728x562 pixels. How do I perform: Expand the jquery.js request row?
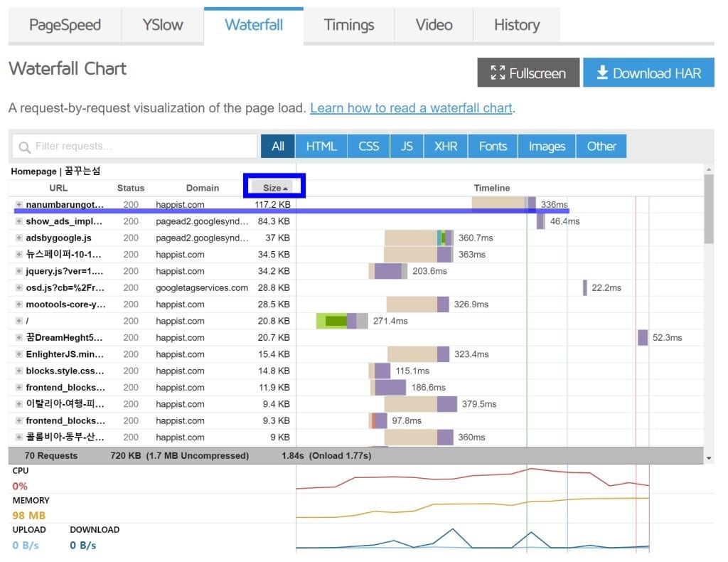19,271
